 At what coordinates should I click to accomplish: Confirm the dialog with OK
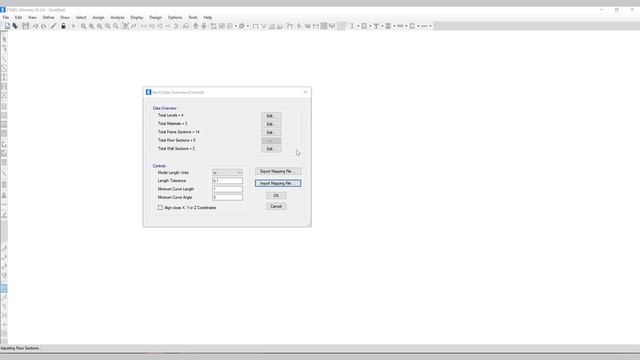coord(276,196)
